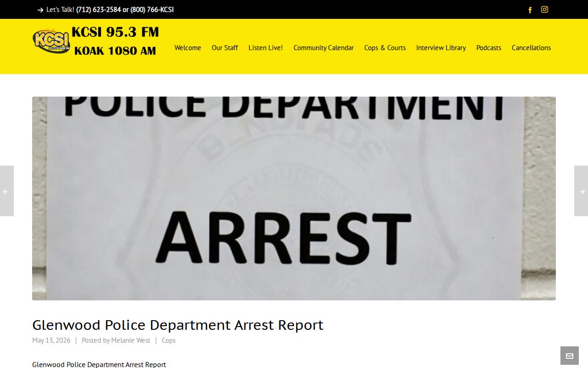Image resolution: width=588 pixels, height=368 pixels.
Task: Open Our Staff page
Action: (x=225, y=48)
